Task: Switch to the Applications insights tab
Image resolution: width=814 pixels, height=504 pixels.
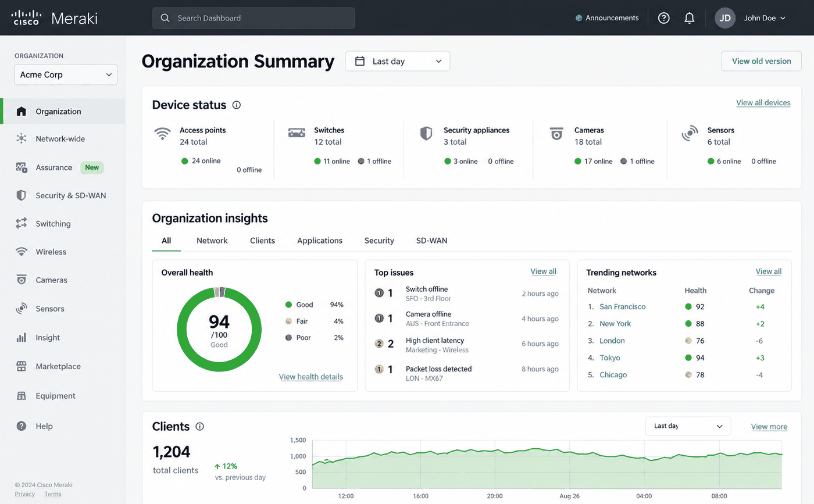Action: [320, 241]
